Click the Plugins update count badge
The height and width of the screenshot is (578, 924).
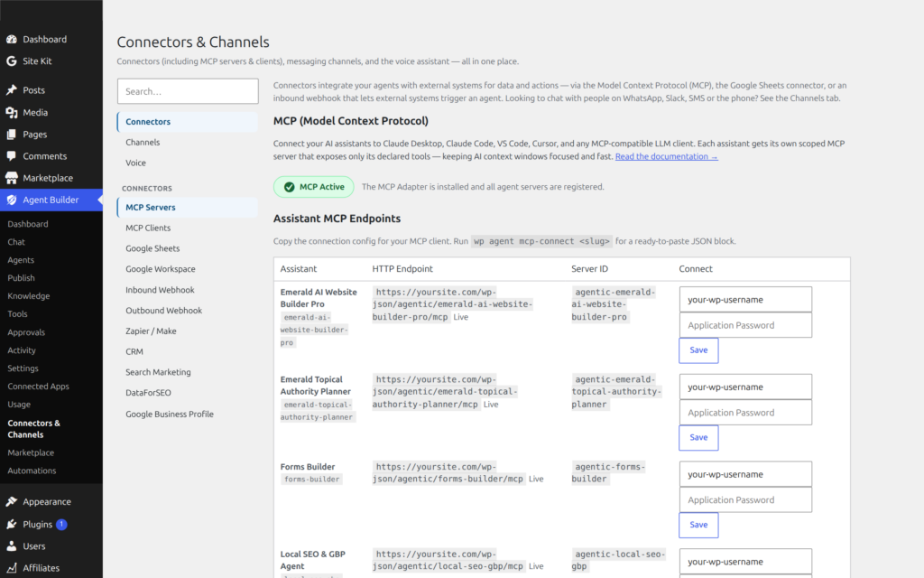coord(61,524)
